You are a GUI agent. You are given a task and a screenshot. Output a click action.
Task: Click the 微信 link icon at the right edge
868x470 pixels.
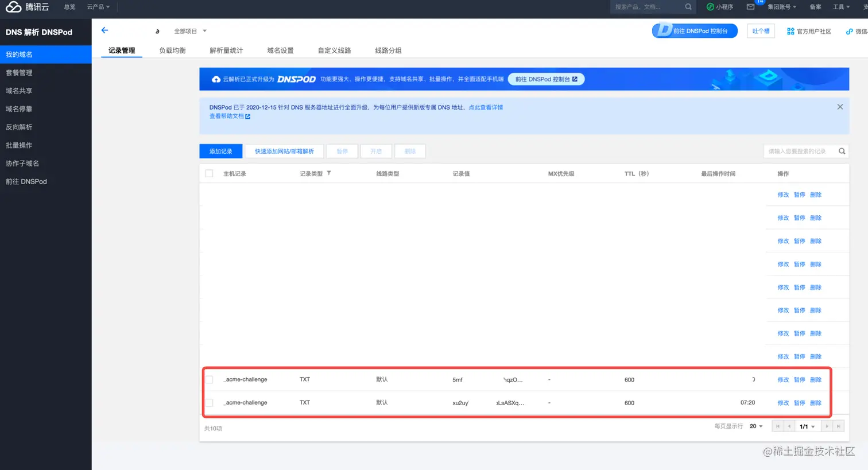(849, 31)
